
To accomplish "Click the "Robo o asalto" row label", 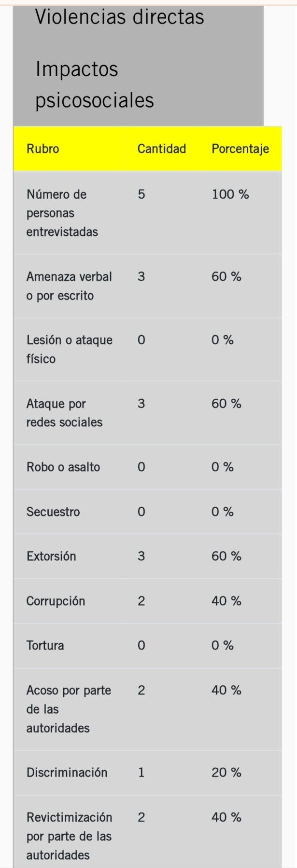I will pos(63,467).
